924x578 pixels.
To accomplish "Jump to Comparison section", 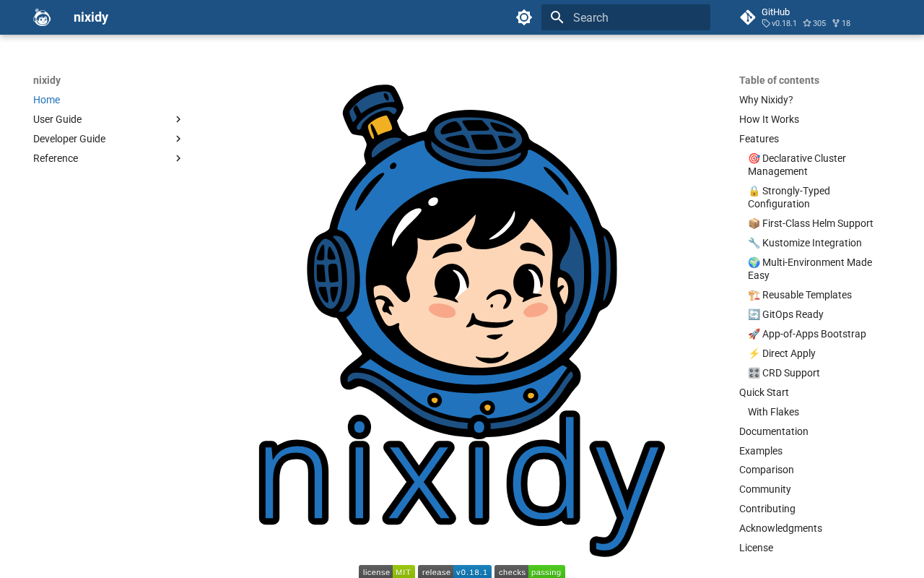I will [x=767, y=470].
